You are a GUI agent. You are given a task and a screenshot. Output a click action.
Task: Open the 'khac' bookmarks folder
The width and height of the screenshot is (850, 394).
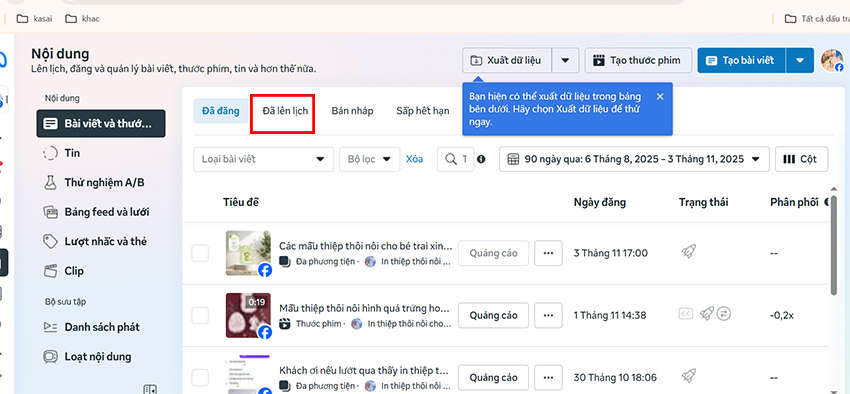coord(82,19)
